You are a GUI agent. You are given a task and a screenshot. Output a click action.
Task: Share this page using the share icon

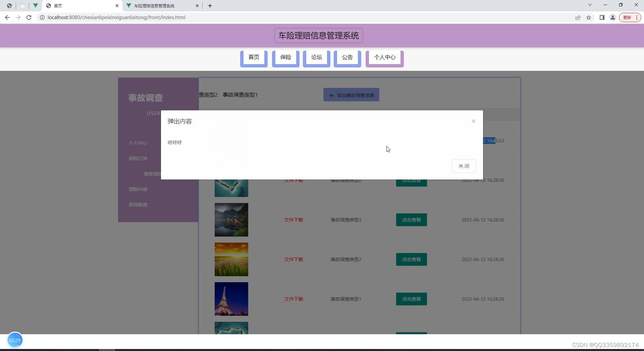[578, 17]
